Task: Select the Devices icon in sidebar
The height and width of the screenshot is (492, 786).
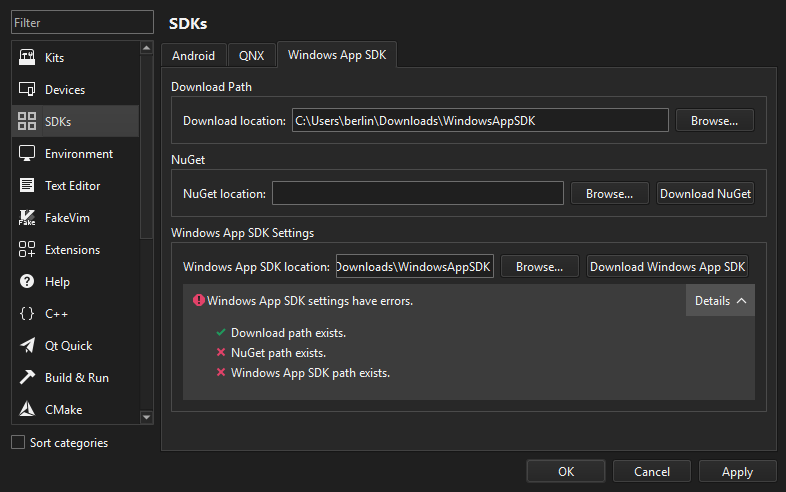Action: click(x=27, y=90)
